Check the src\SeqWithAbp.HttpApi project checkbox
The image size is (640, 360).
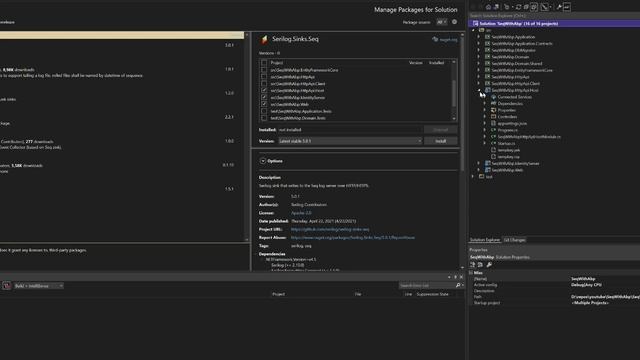point(264,77)
